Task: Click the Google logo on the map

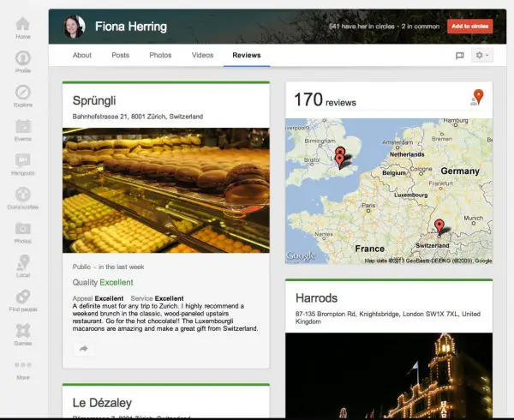Action: (301, 255)
